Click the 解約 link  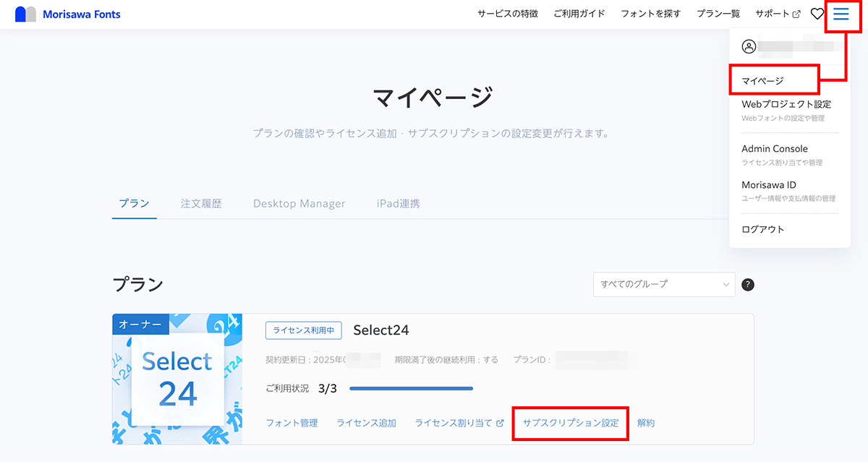646,423
